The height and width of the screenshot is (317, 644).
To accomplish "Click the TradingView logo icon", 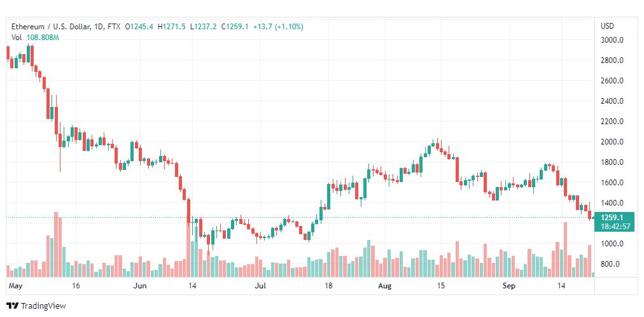I will [13, 306].
